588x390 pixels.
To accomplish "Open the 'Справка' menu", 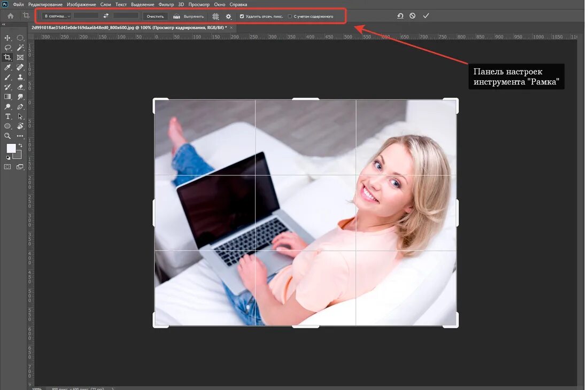I will point(238,4).
